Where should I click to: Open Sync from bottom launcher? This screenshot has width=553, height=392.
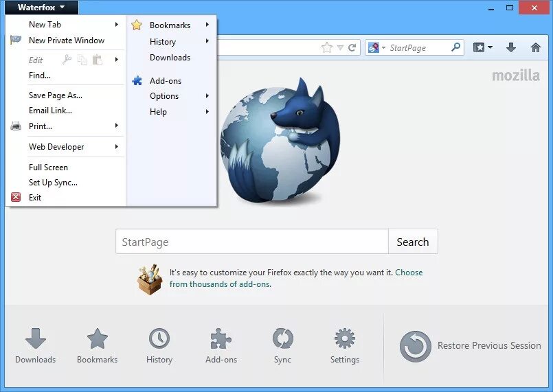[283, 345]
